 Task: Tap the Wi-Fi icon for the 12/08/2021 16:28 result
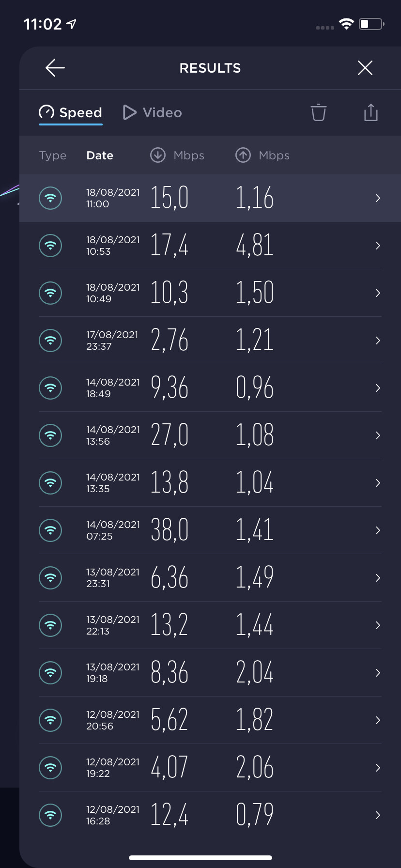point(50,815)
